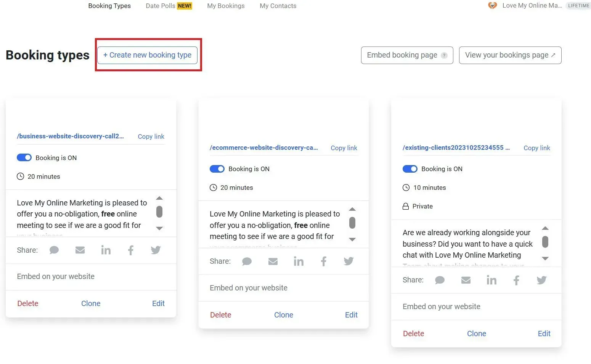Delete the ecommerce-website-discovery booking type
This screenshot has width=591, height=364.
pyautogui.click(x=221, y=315)
